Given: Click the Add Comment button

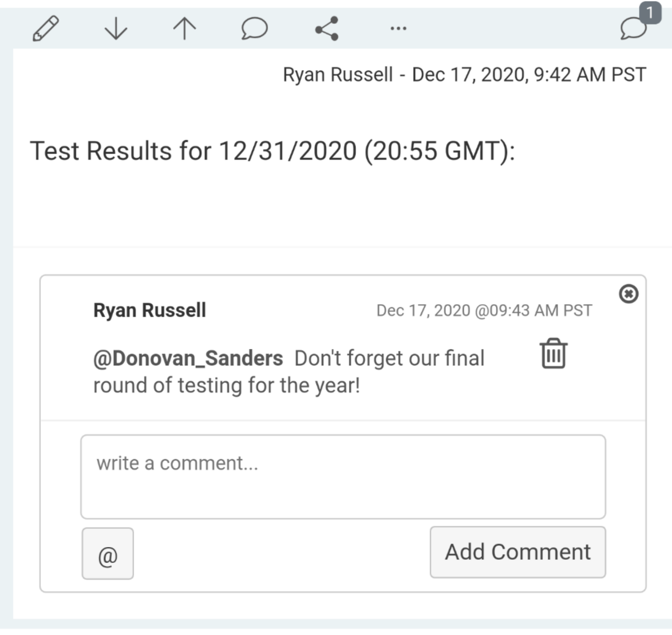Looking at the screenshot, I should point(518,552).
